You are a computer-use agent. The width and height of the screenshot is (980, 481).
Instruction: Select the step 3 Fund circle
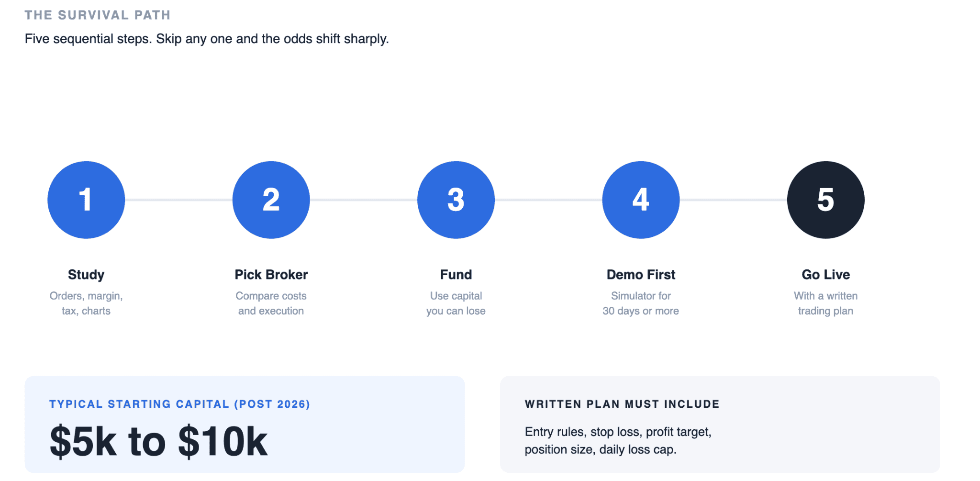pos(456,200)
